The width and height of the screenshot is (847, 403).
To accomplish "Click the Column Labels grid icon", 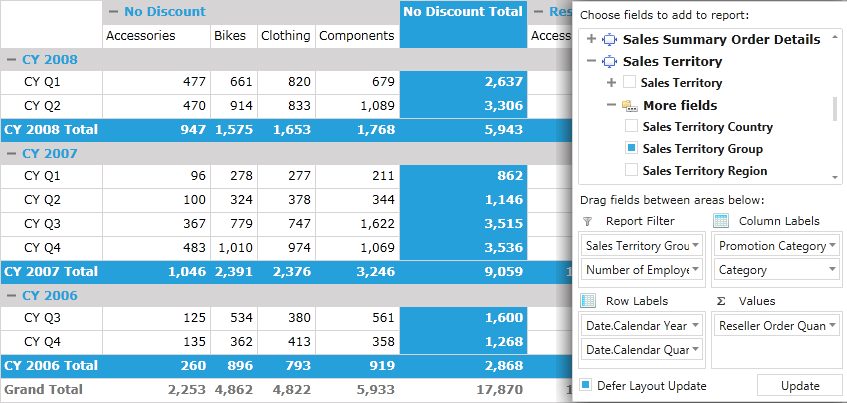I will pyautogui.click(x=721, y=221).
